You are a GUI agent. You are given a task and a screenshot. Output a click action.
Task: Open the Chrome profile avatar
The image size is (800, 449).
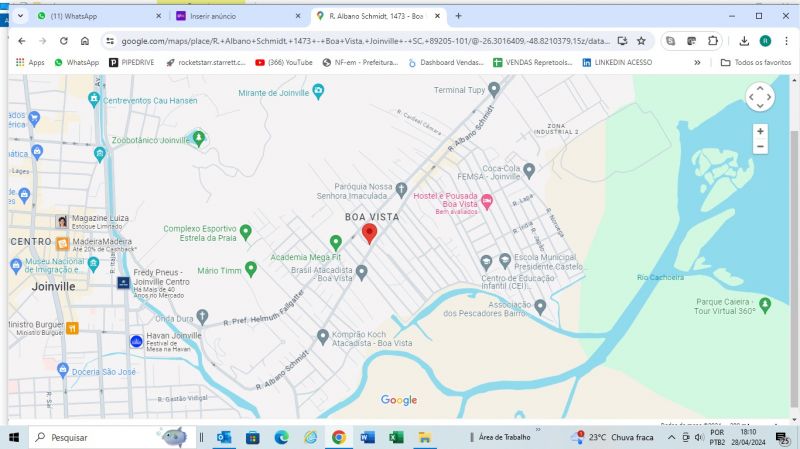765,41
